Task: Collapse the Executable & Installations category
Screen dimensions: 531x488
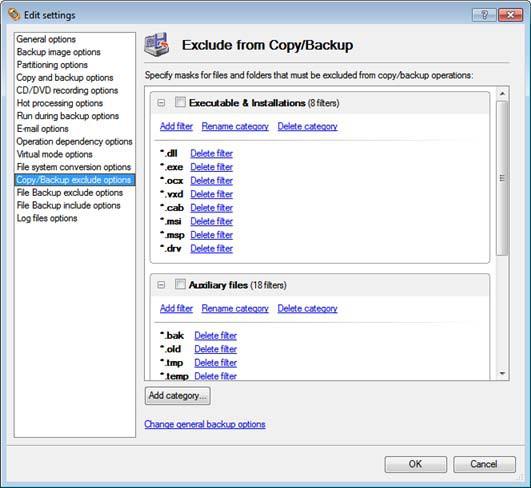Action: pyautogui.click(x=161, y=103)
